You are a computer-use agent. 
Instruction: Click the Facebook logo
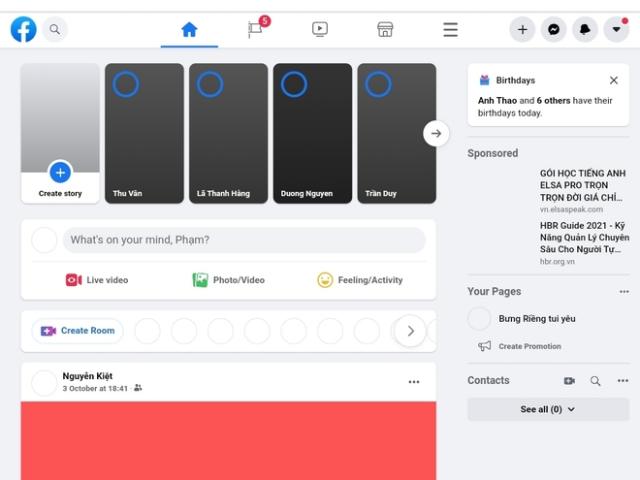pos(23,29)
